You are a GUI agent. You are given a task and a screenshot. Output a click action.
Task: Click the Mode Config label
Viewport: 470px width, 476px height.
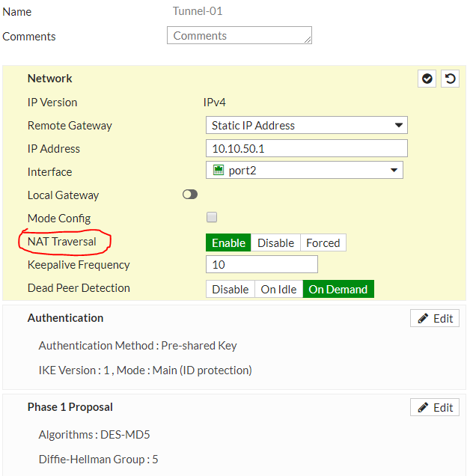[x=59, y=219]
